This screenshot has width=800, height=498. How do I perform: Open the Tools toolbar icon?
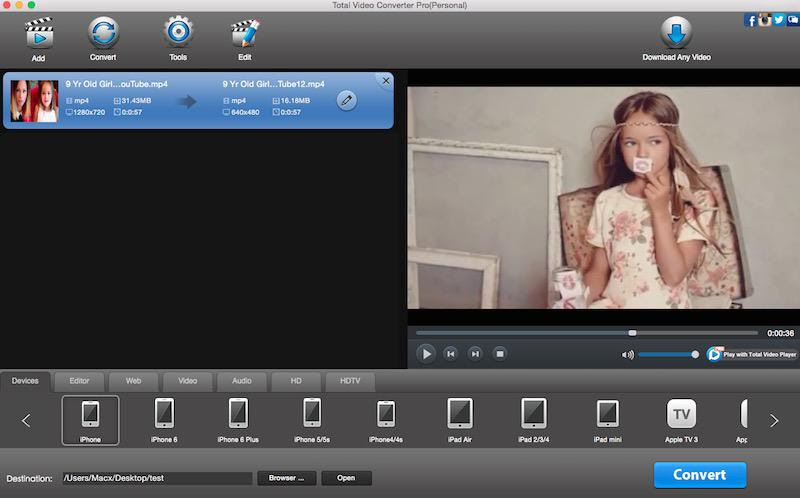pyautogui.click(x=178, y=32)
